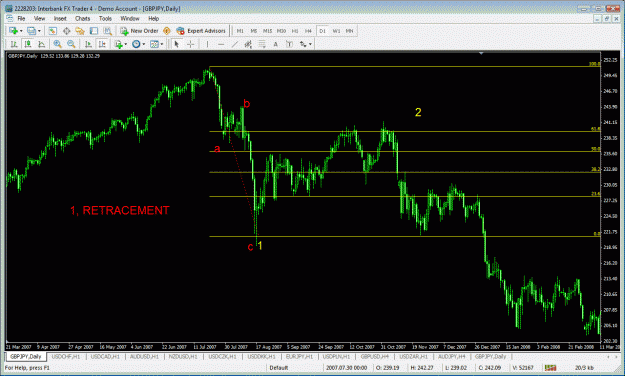Screen dimensions: 625x376
Task: Activate the standard Cursor pointer mode
Action: [177, 44]
